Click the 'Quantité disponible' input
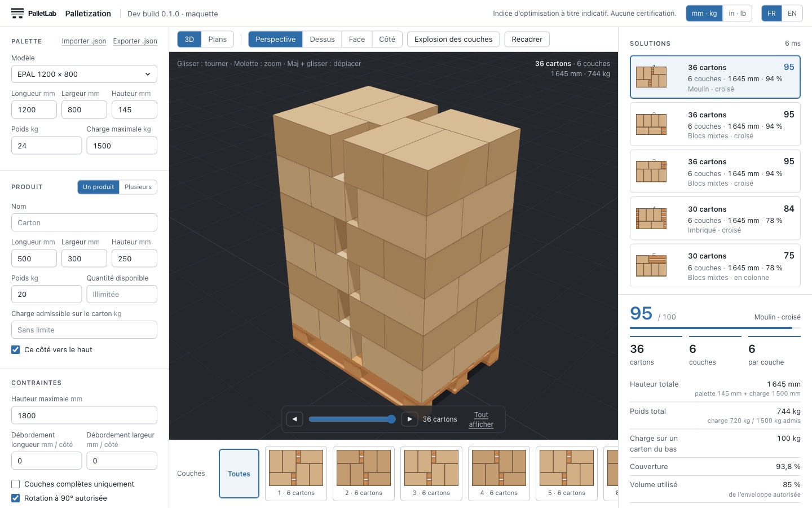The image size is (812, 508). pyautogui.click(x=122, y=294)
